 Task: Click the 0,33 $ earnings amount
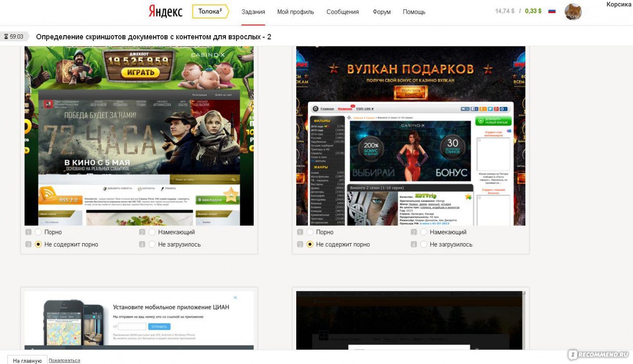(533, 11)
